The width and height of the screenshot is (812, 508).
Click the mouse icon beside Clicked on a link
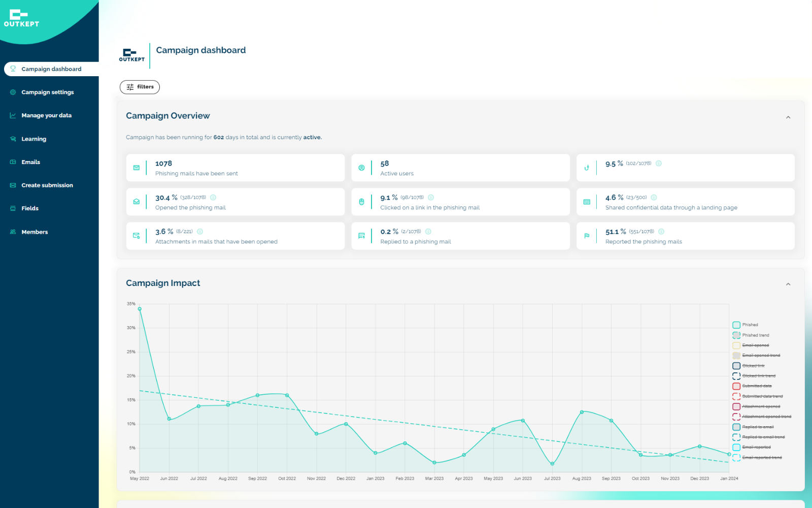click(361, 202)
